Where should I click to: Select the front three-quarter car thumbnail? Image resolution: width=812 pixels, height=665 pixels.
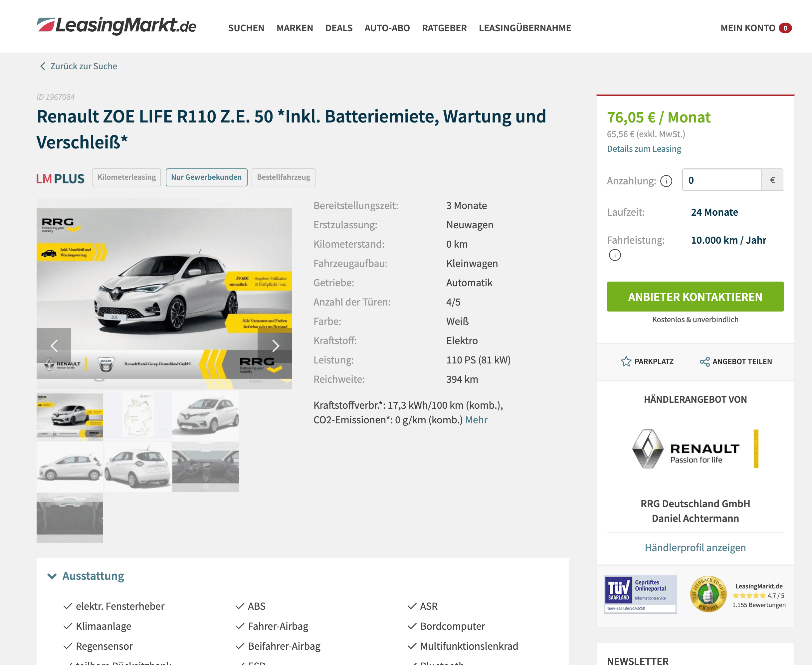pos(206,416)
